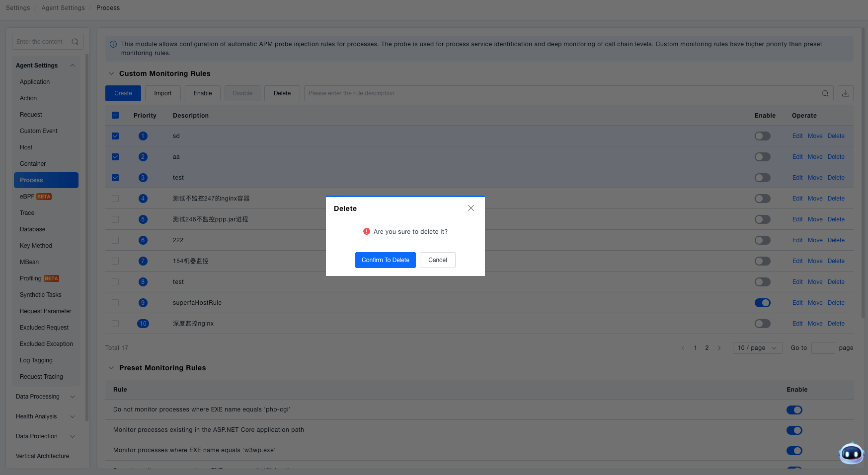The image size is (868, 475).
Task: Toggle enable switch for 深度监控nginx rule
Action: (x=763, y=324)
